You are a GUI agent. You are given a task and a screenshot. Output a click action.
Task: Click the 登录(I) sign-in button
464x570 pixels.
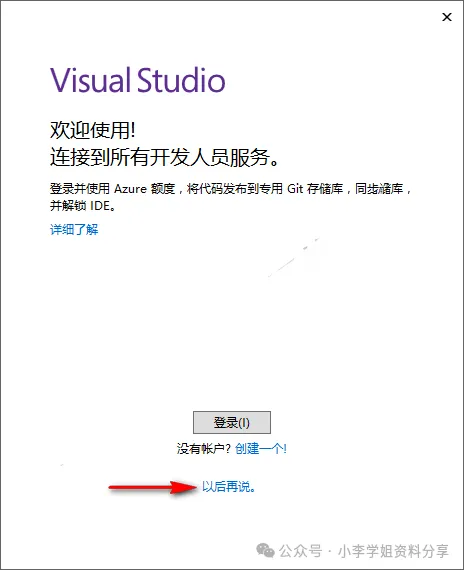point(232,422)
